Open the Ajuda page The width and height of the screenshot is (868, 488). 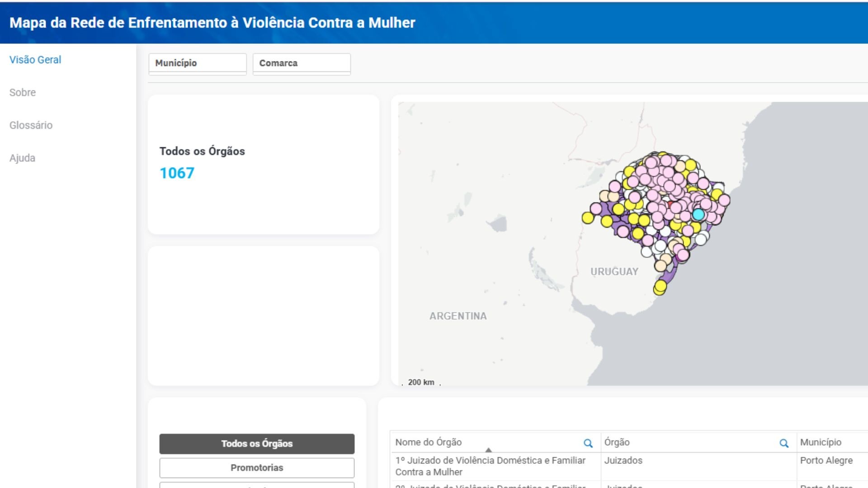[23, 158]
